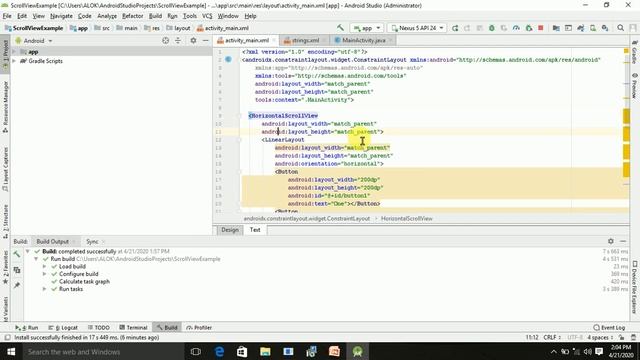Click the Microsoft Edge taskbar icon
The image size is (640, 360).
click(x=219, y=351)
